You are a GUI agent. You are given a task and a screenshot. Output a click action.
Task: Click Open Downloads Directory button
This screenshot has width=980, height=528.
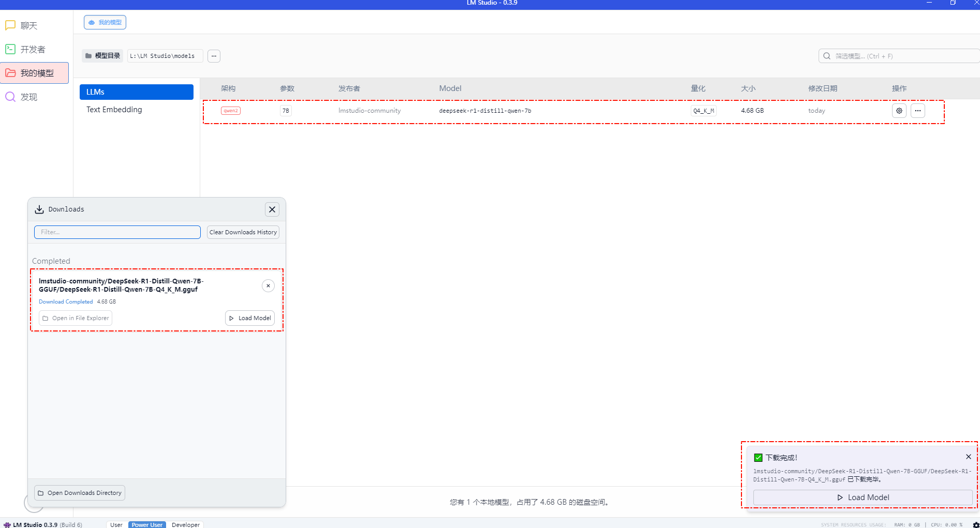click(x=80, y=493)
